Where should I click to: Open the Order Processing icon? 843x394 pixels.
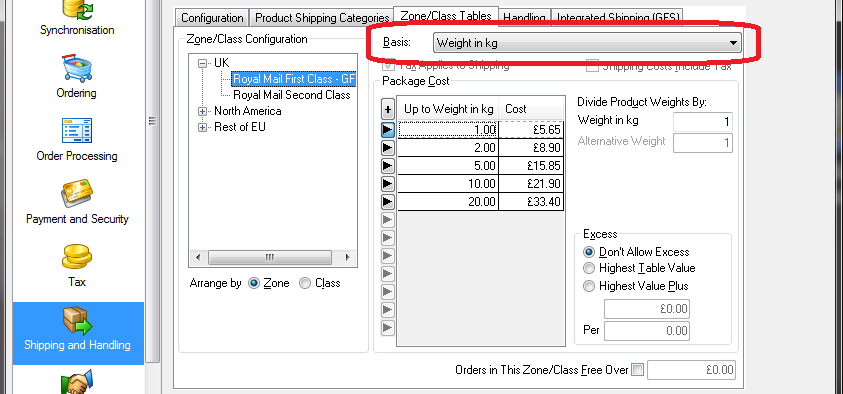[x=77, y=131]
